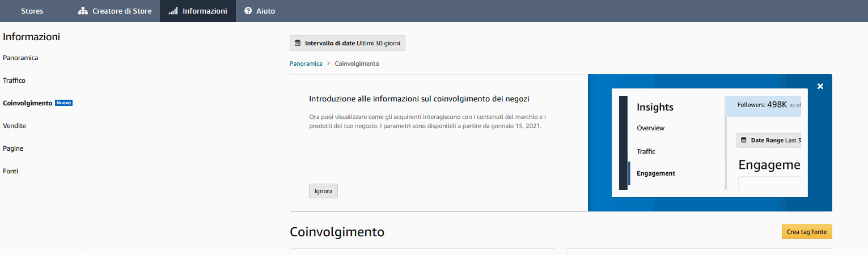The height and width of the screenshot is (255, 868).
Task: Open the Stores tab in top bar
Action: coord(32,11)
